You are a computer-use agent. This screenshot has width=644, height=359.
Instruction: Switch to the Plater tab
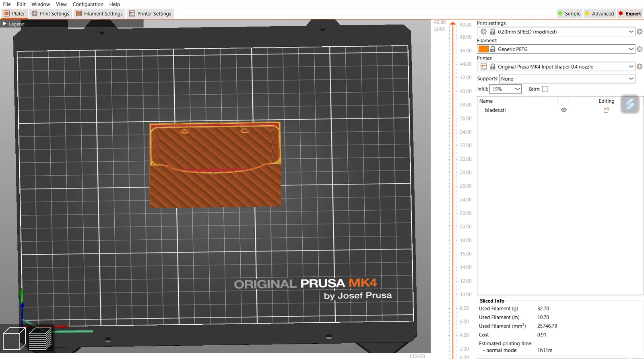(14, 14)
